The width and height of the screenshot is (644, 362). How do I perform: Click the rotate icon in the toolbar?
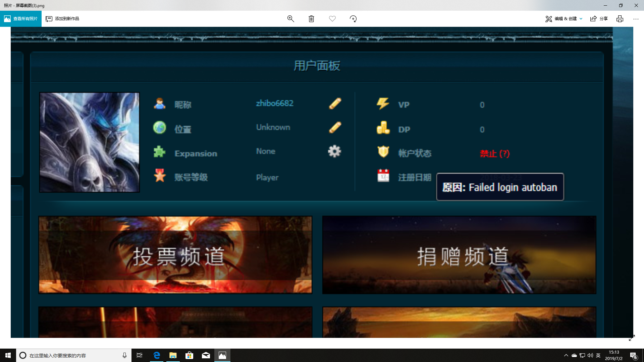(353, 19)
